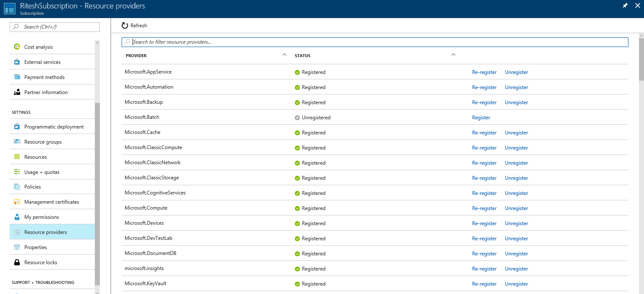Click the Resource groups cube icon
This screenshot has width=644, height=294.
pyautogui.click(x=17, y=142)
